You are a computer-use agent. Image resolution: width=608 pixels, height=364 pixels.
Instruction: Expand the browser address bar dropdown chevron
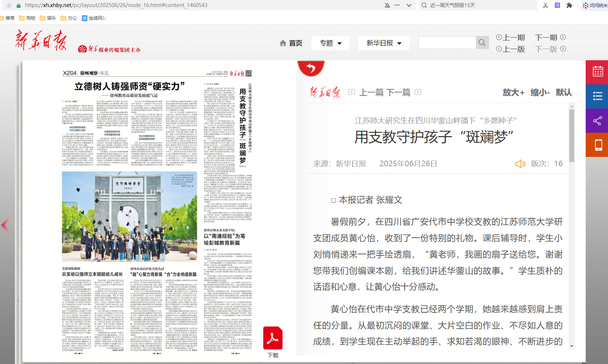coord(409,5)
